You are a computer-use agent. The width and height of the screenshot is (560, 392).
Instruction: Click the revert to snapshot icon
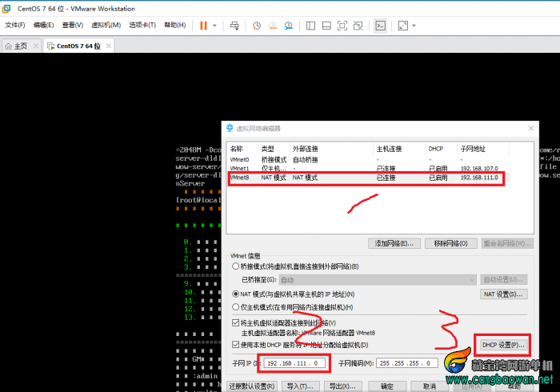273,26
